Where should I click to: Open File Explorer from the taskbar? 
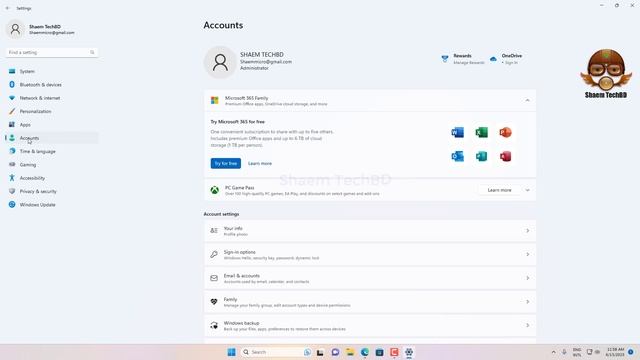pos(350,352)
